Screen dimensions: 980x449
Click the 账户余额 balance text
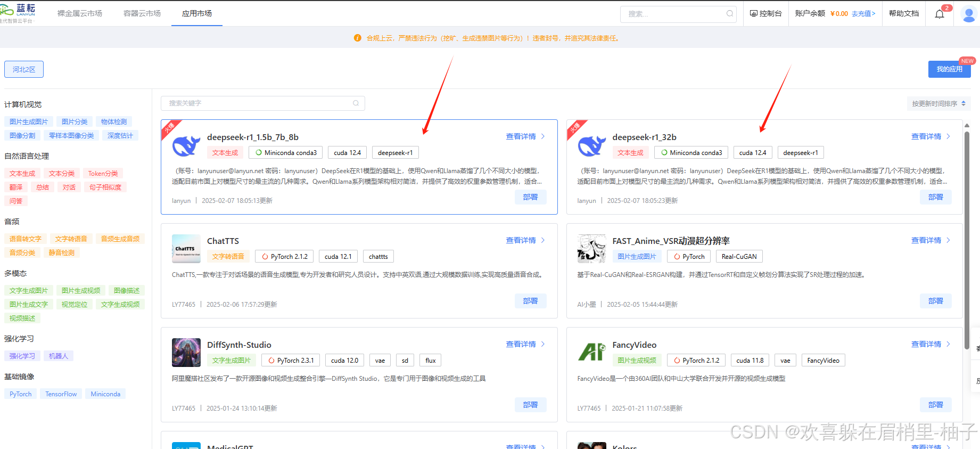[x=810, y=13]
